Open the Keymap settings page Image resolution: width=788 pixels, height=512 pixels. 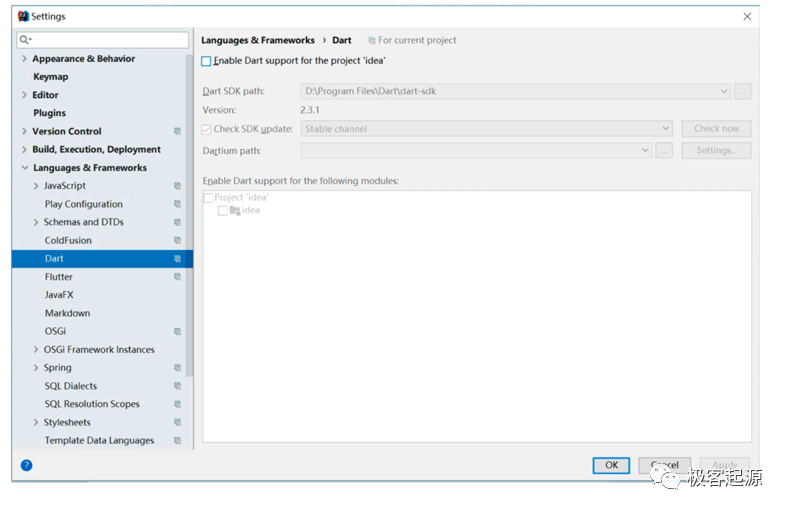click(51, 76)
